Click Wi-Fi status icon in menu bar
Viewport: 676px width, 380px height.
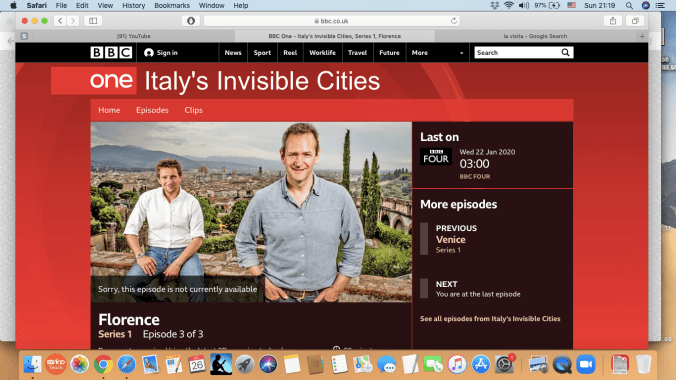tap(509, 6)
